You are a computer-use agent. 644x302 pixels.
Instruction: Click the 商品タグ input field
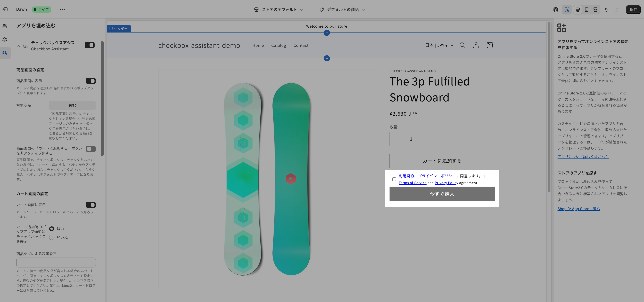[x=56, y=262]
